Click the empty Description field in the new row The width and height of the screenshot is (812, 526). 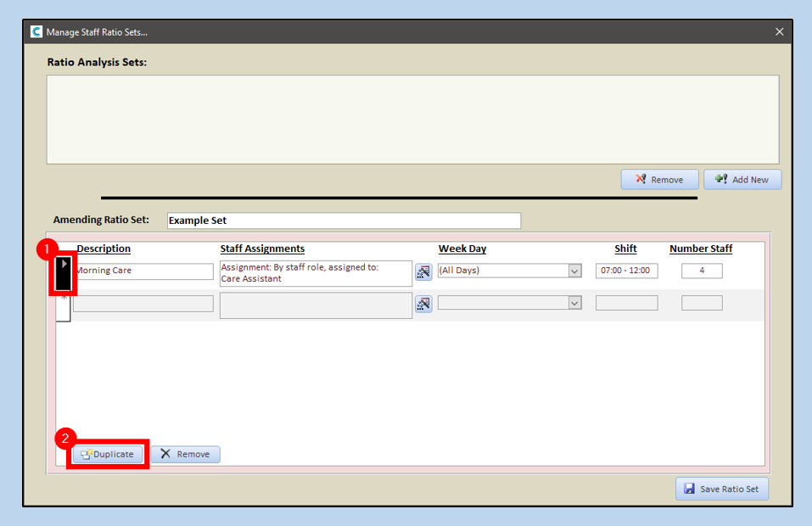[x=143, y=304]
